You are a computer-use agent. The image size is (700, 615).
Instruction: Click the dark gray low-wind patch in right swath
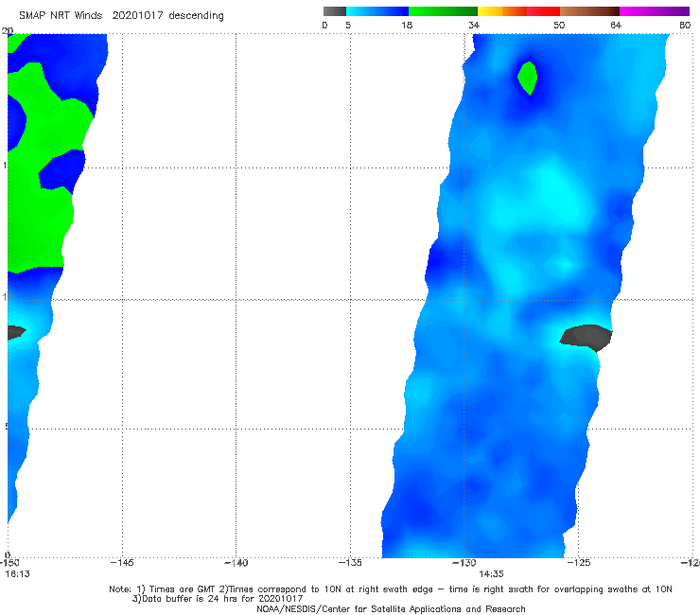(586, 337)
